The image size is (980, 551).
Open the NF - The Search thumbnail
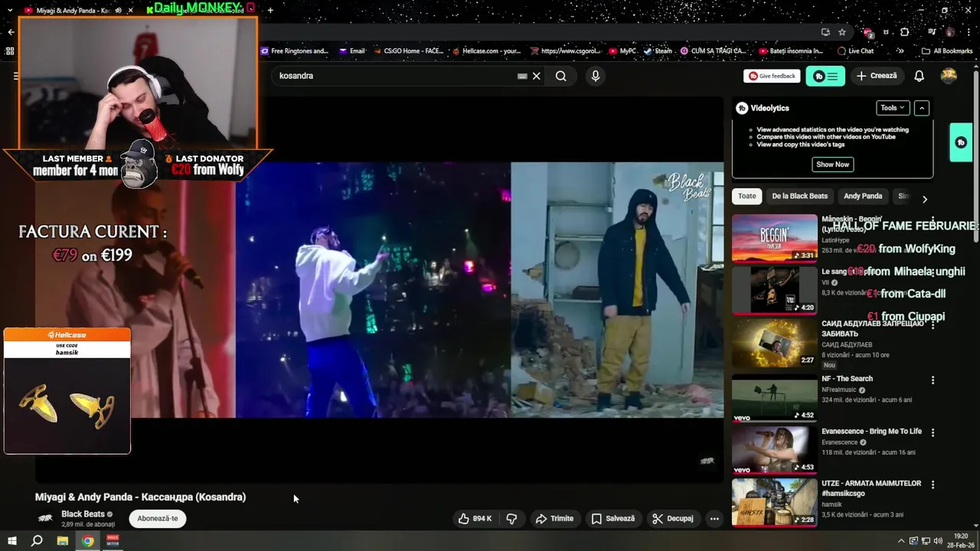click(x=774, y=398)
